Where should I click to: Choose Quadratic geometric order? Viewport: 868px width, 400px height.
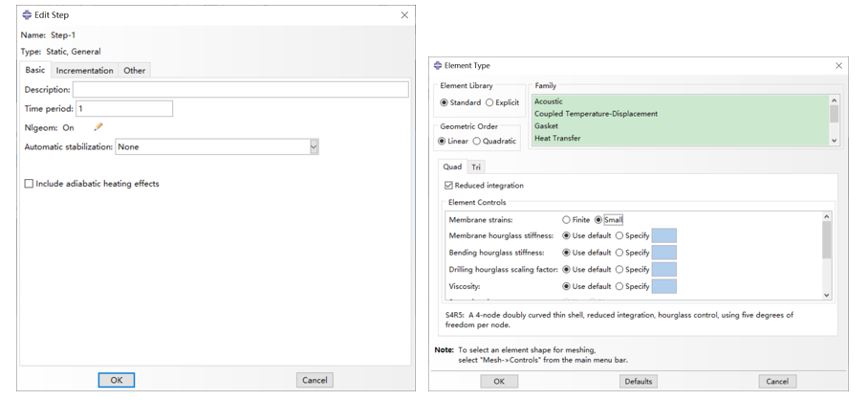(x=477, y=142)
